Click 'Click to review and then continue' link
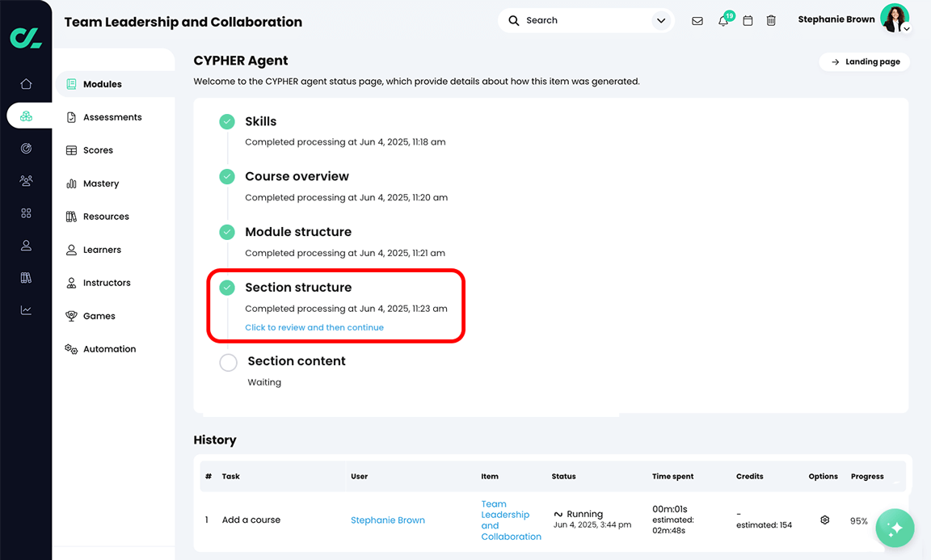The height and width of the screenshot is (560, 931). (314, 328)
